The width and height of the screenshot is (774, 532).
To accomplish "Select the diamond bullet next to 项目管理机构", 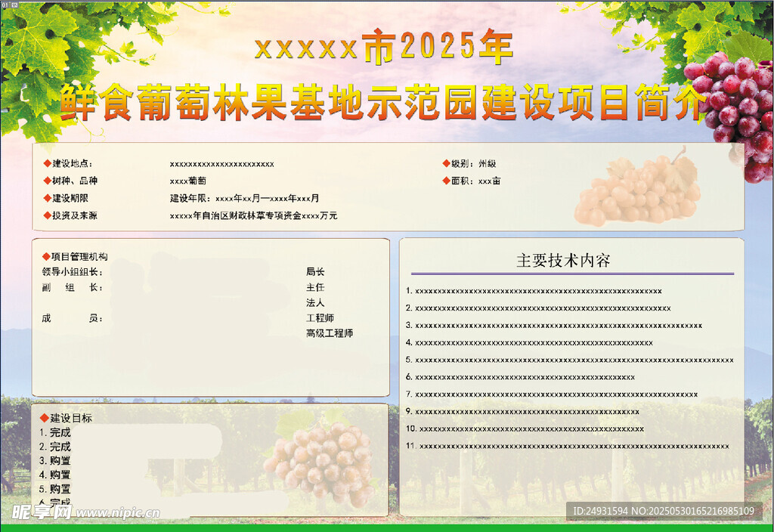I will [47, 257].
